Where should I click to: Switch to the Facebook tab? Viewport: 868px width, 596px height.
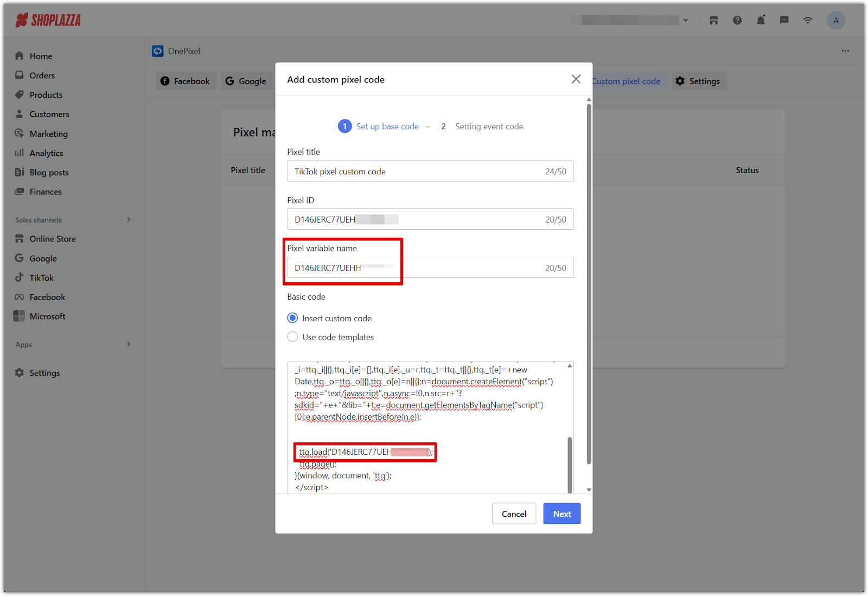click(186, 81)
